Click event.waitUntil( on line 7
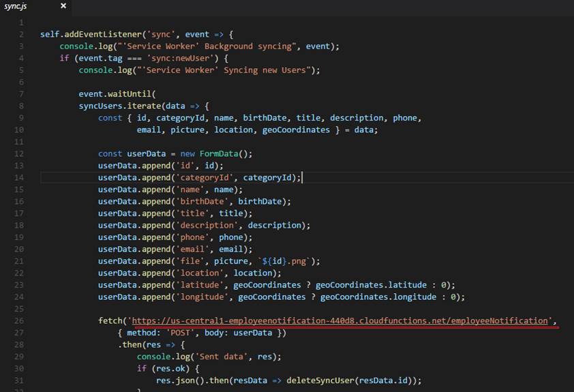Viewport: 574px width, 392px height. pyautogui.click(x=117, y=94)
